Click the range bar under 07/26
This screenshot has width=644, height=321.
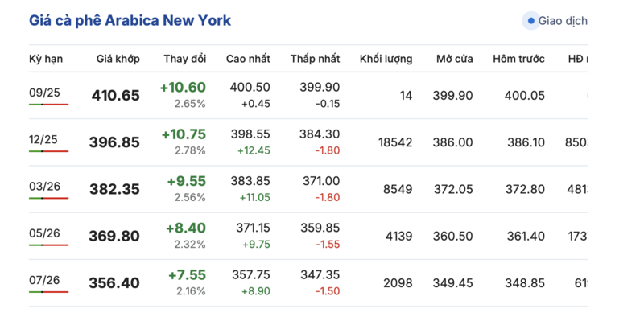tap(48, 292)
